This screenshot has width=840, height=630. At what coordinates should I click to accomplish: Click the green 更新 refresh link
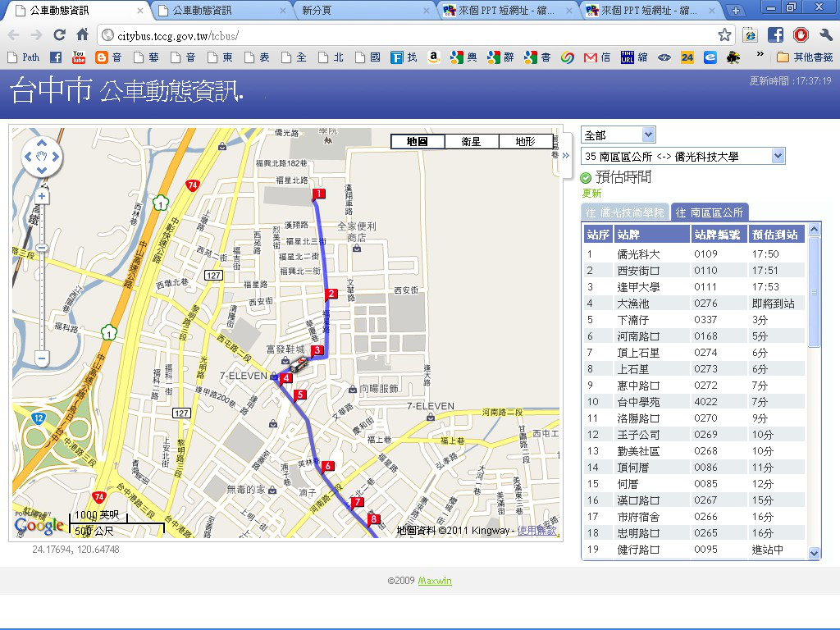point(591,194)
